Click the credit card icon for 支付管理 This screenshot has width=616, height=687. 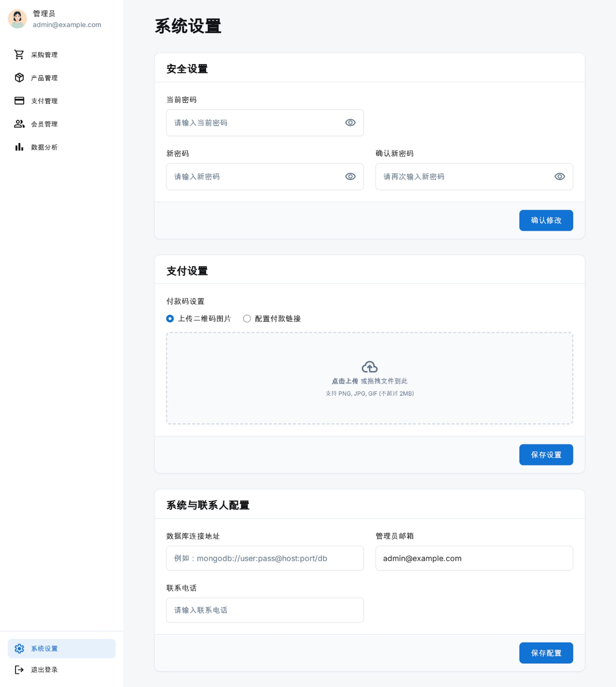click(19, 101)
